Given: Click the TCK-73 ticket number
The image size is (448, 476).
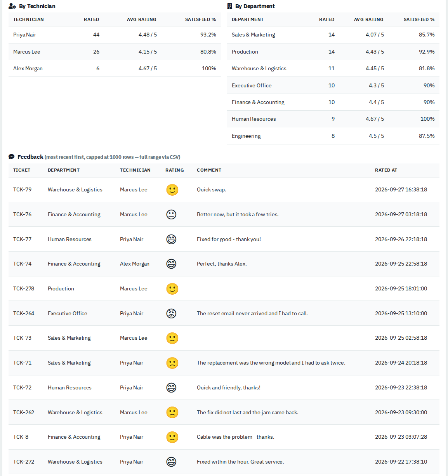Looking at the screenshot, I should click(23, 338).
